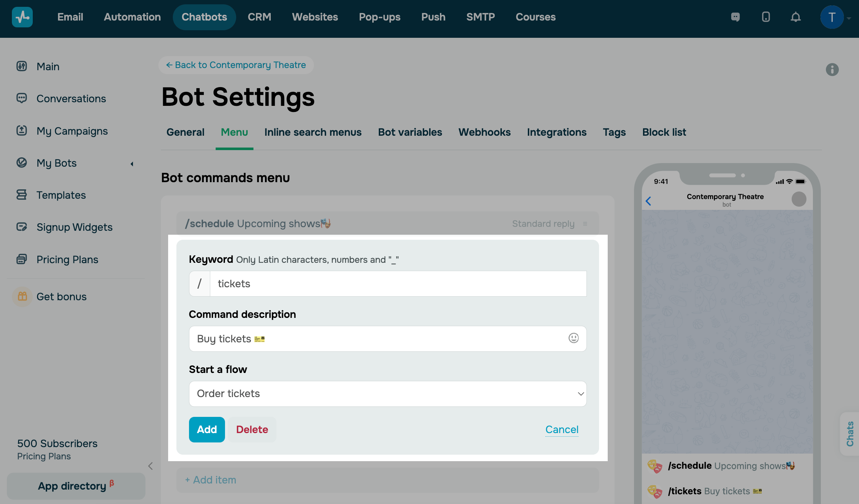
Task: Open the Automation top menu item
Action: [x=132, y=17]
